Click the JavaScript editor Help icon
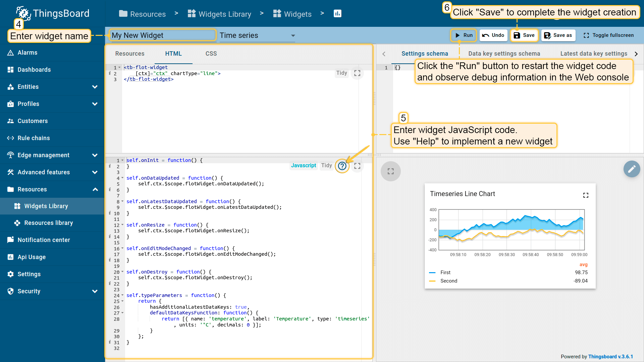This screenshot has height=362, width=644. tap(342, 166)
